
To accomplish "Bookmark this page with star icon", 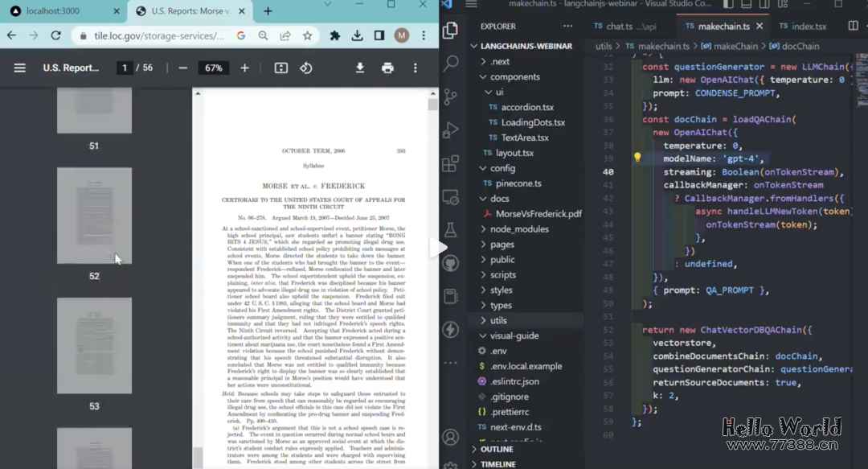I will [307, 35].
